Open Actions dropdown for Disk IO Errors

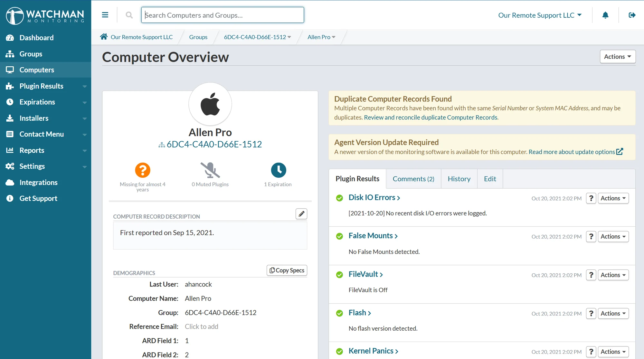click(x=613, y=198)
